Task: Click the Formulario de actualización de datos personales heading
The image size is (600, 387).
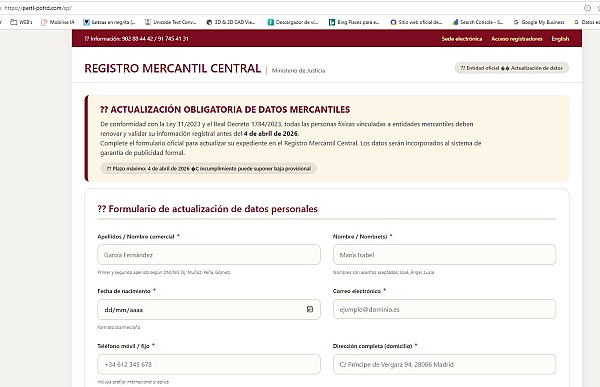Action: [207, 209]
